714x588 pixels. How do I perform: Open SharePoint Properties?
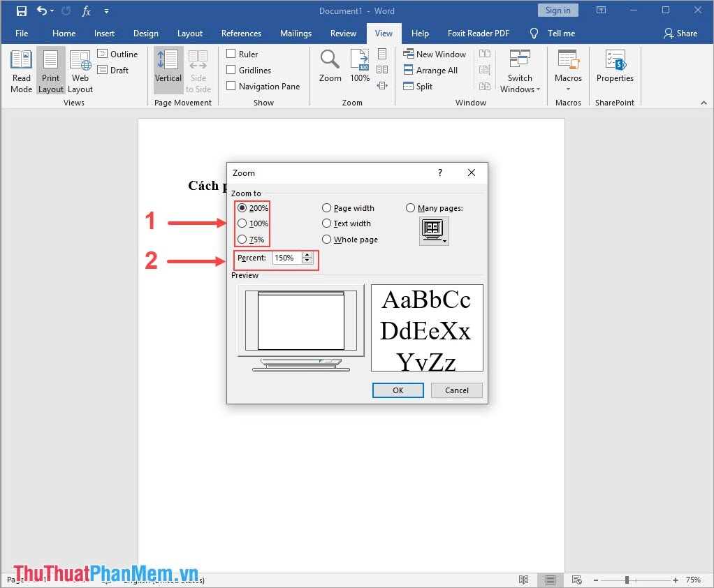615,67
